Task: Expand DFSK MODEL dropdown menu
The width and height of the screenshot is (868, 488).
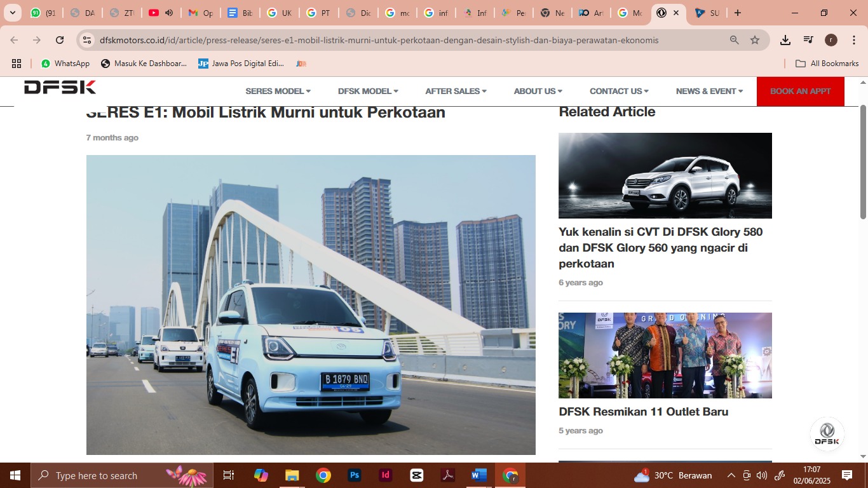Action: [x=368, y=91]
